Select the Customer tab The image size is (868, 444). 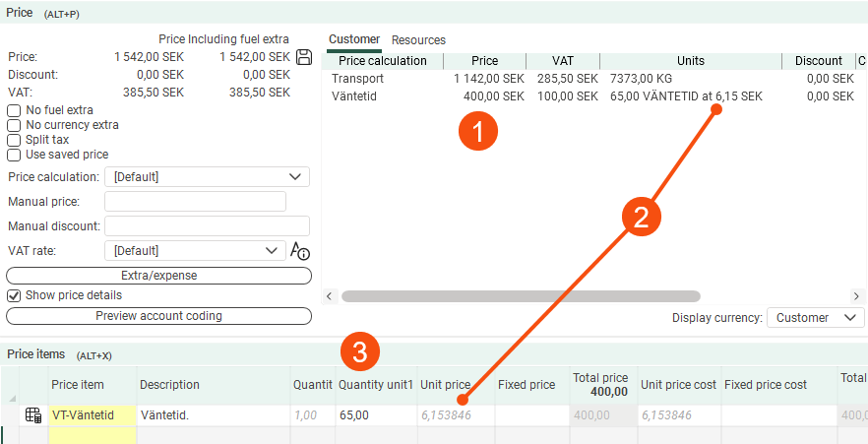click(x=353, y=39)
